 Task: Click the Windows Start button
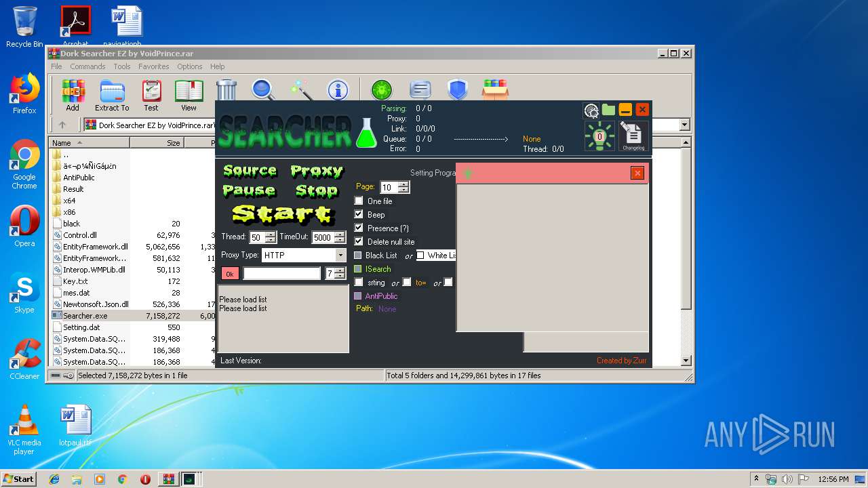[18, 479]
